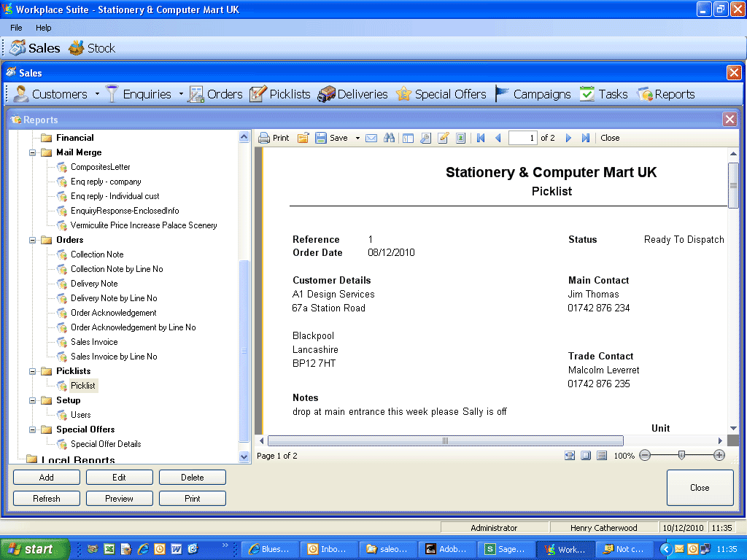Collapse the Setup folder

coord(32,401)
